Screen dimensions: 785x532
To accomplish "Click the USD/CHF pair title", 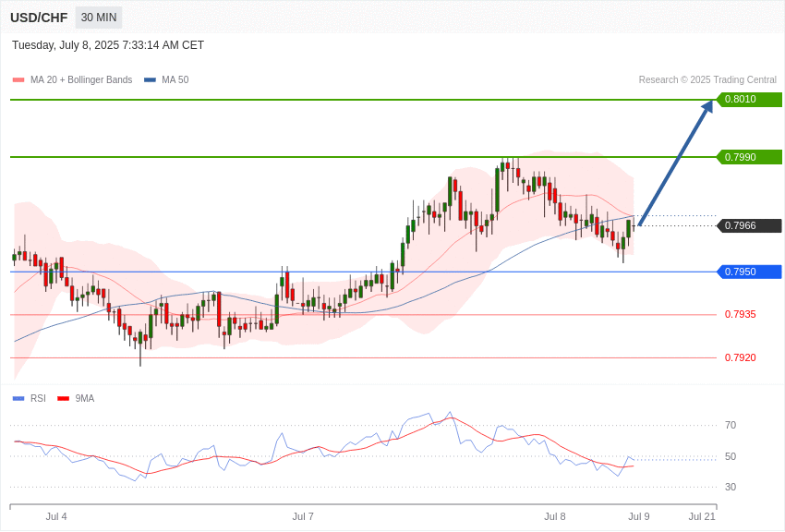I will point(39,18).
